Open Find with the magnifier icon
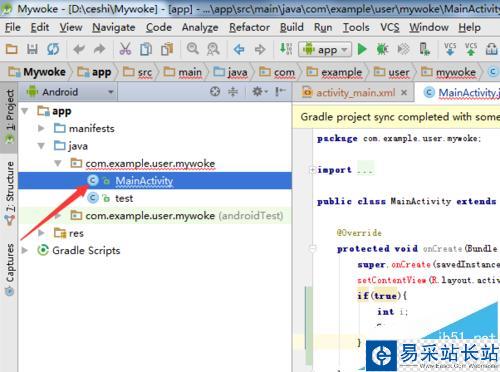 click(193, 49)
